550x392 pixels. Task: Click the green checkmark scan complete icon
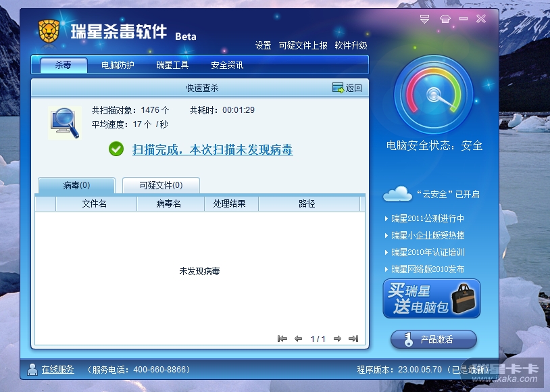pyautogui.click(x=116, y=149)
